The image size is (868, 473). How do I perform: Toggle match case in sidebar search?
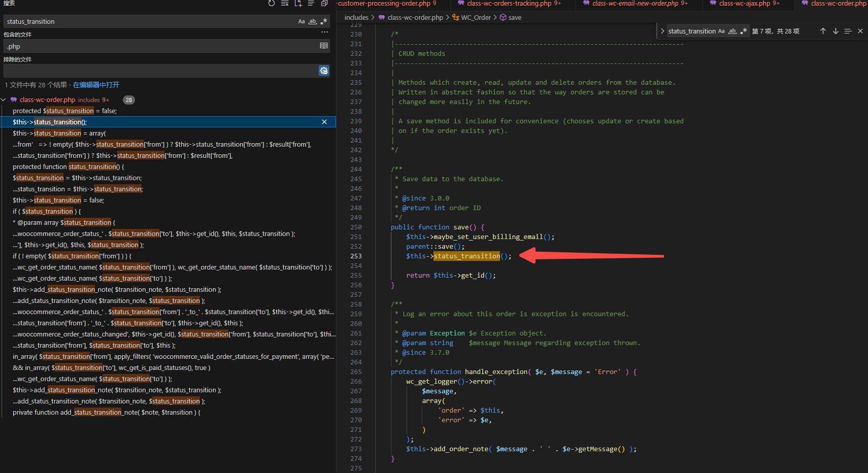[x=302, y=21]
